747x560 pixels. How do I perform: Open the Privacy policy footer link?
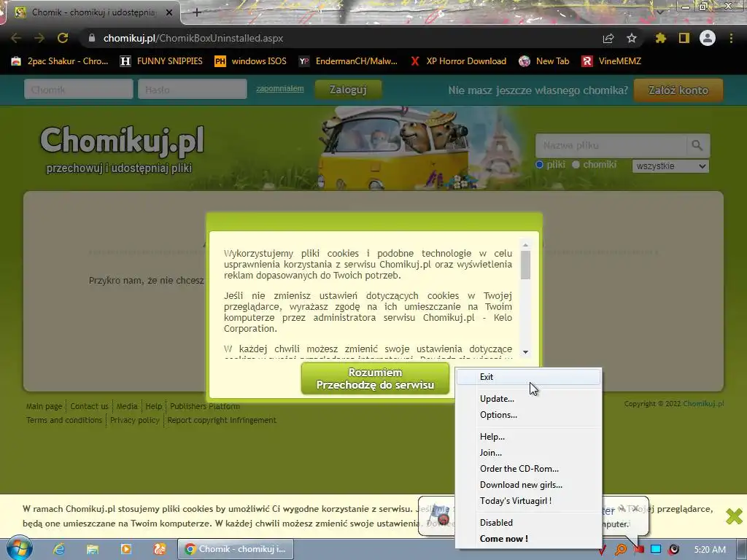pyautogui.click(x=135, y=420)
